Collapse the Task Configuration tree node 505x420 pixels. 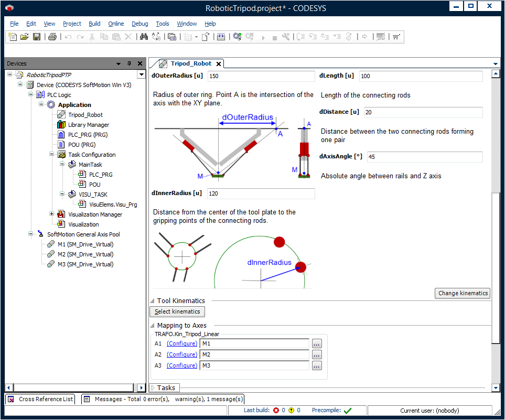click(52, 155)
